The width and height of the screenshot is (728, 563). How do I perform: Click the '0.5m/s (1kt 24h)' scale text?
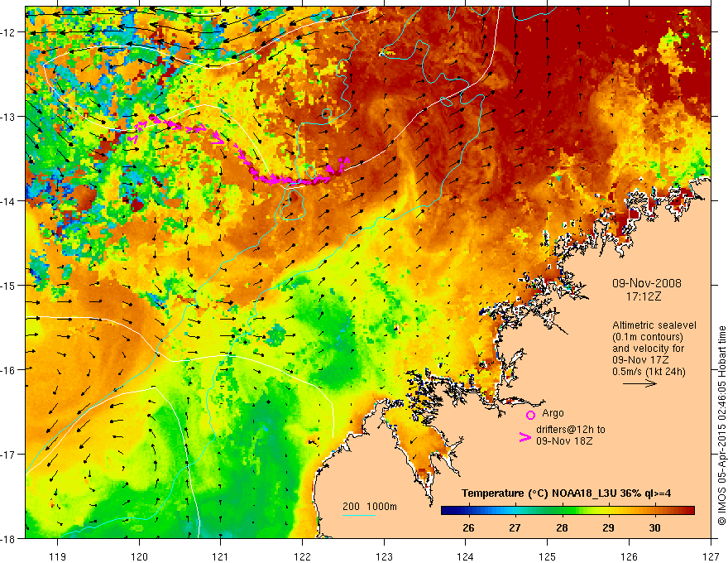(x=649, y=372)
